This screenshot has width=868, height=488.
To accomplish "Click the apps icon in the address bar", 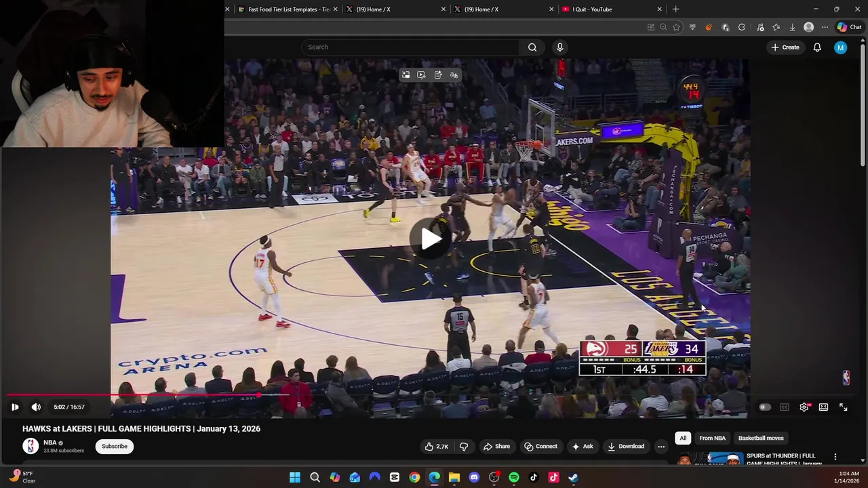I will (651, 27).
